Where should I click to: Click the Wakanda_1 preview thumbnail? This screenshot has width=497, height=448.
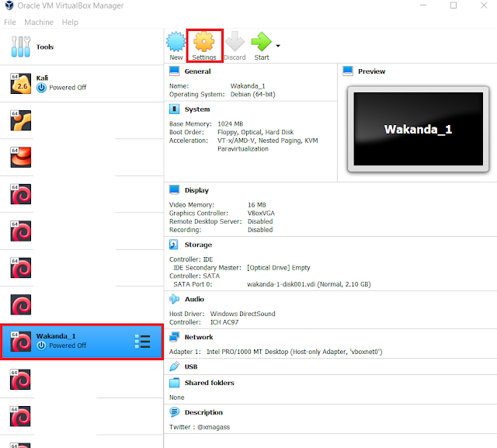point(419,129)
